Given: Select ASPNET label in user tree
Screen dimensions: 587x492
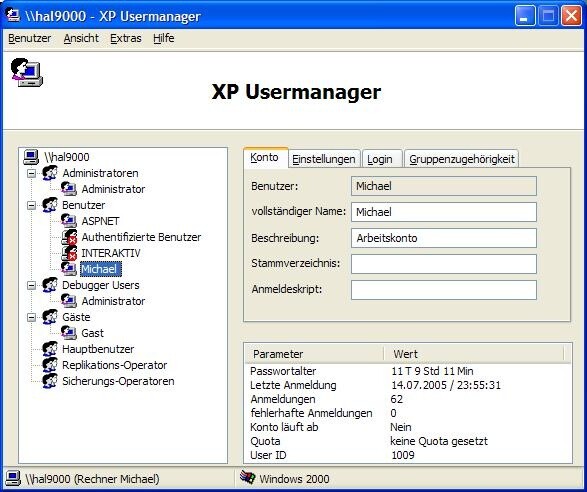Looking at the screenshot, I should (x=100, y=221).
